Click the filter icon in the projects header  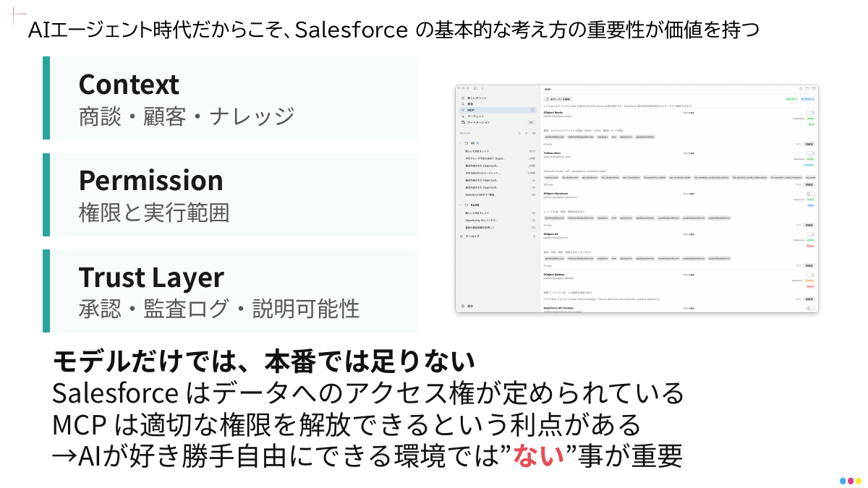click(527, 133)
